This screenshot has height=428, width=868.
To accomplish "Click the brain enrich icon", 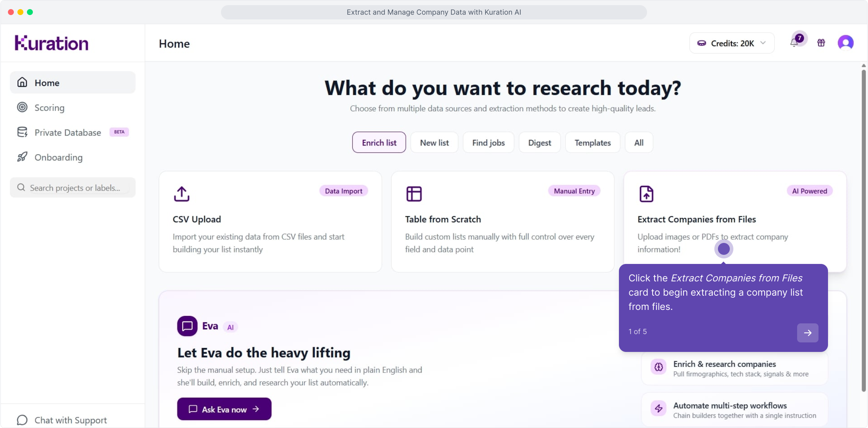I will [x=659, y=367].
